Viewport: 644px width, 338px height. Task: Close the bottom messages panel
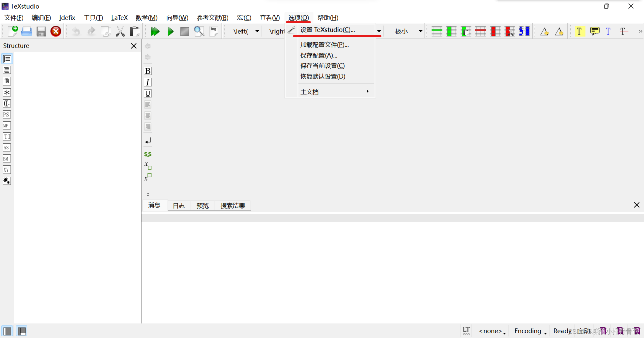637,205
